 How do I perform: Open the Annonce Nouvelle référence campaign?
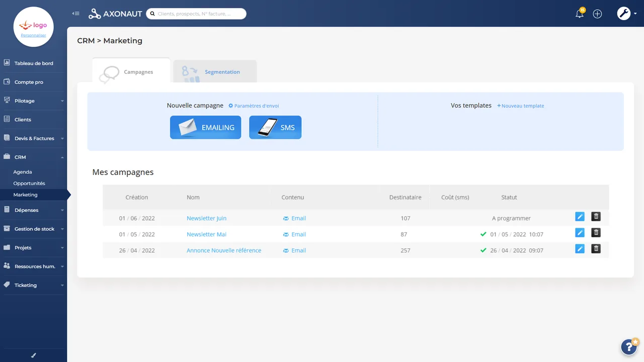point(224,250)
